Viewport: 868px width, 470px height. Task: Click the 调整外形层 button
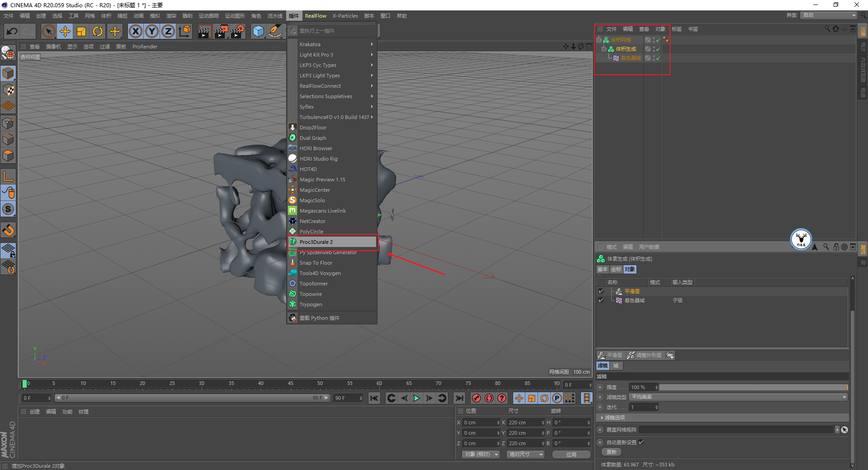point(645,356)
